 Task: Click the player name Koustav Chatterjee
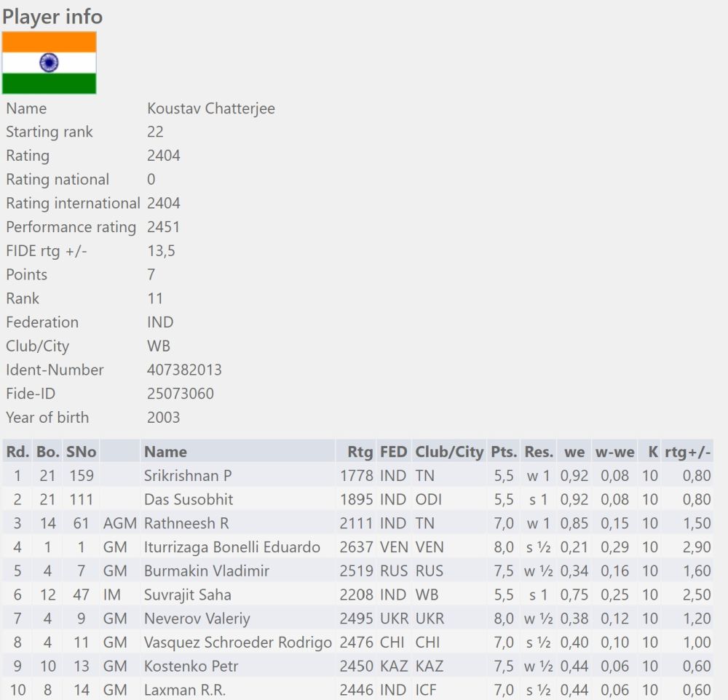210,108
